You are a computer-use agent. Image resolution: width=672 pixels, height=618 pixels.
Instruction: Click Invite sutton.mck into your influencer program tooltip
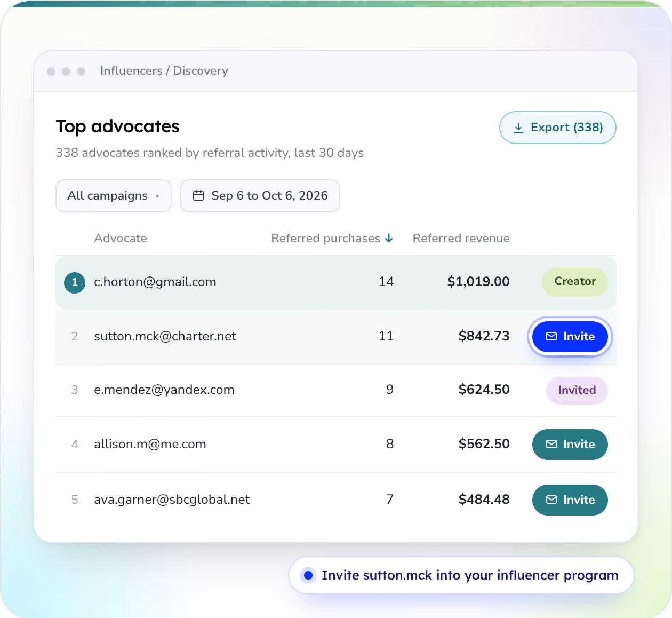(461, 575)
